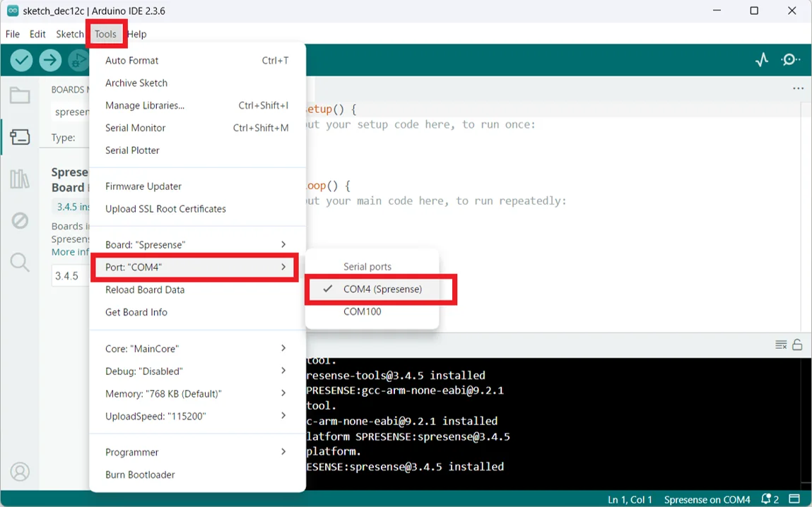Viewport: 812px width, 507px height.
Task: Open the Debug panel sidebar icon
Action: pyautogui.click(x=19, y=220)
